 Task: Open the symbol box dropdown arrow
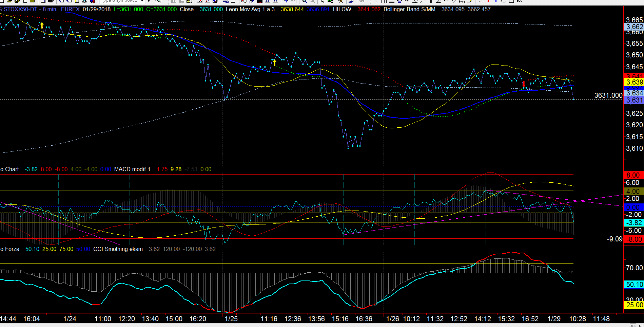142,1
